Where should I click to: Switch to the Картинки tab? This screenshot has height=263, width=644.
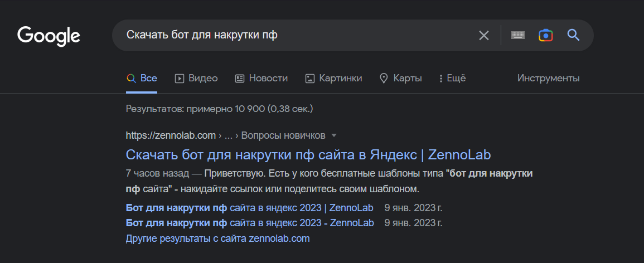coord(333,78)
